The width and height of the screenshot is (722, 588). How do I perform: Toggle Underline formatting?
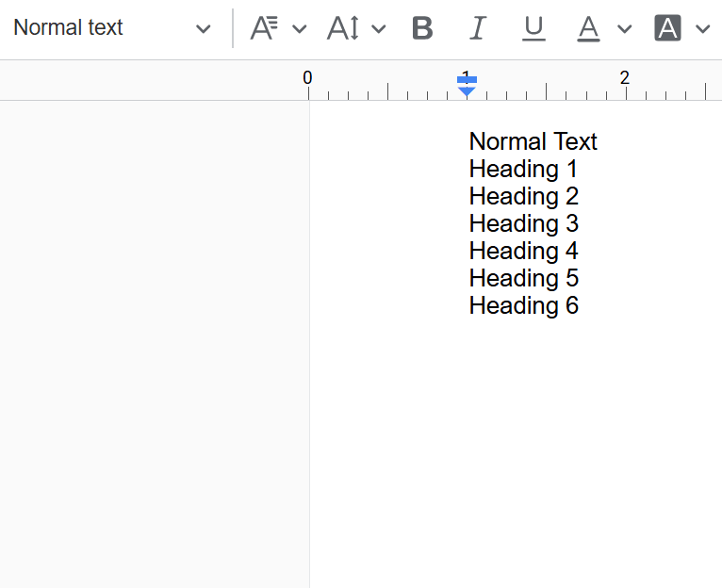tap(533, 28)
